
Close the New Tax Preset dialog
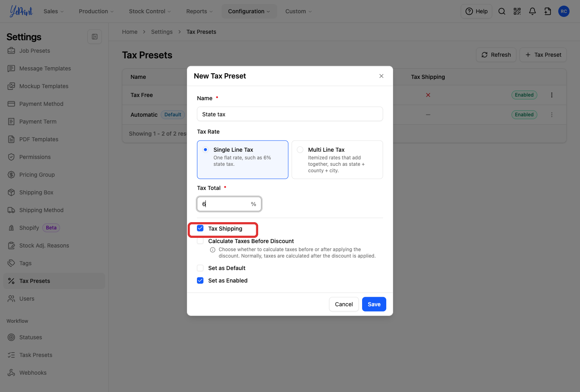[x=381, y=76]
